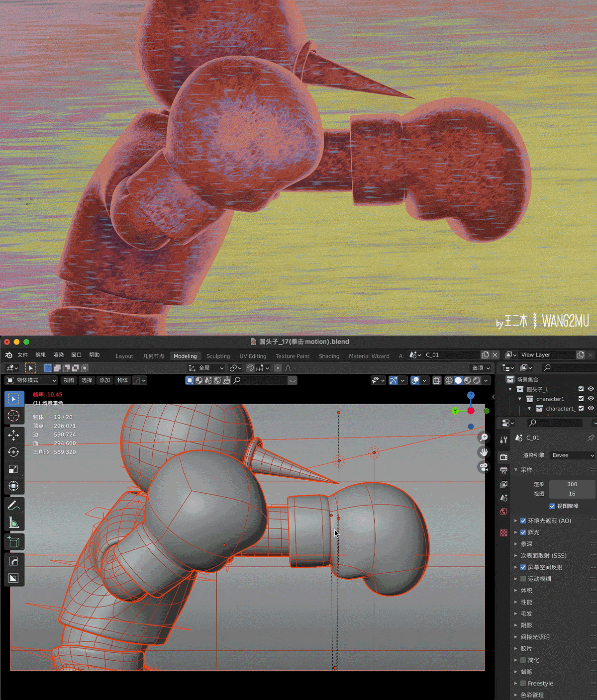
Task: Hide 圆头子_L collection with eye icon
Action: (591, 389)
